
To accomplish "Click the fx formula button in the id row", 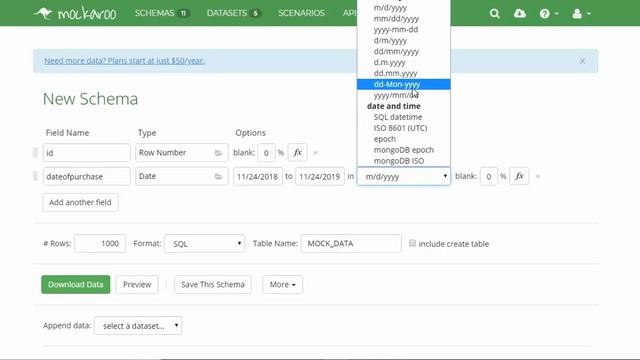I will coord(297,153).
